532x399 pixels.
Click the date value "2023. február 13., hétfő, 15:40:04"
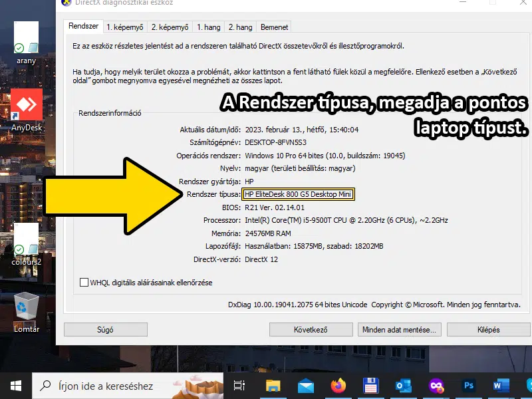pos(302,130)
